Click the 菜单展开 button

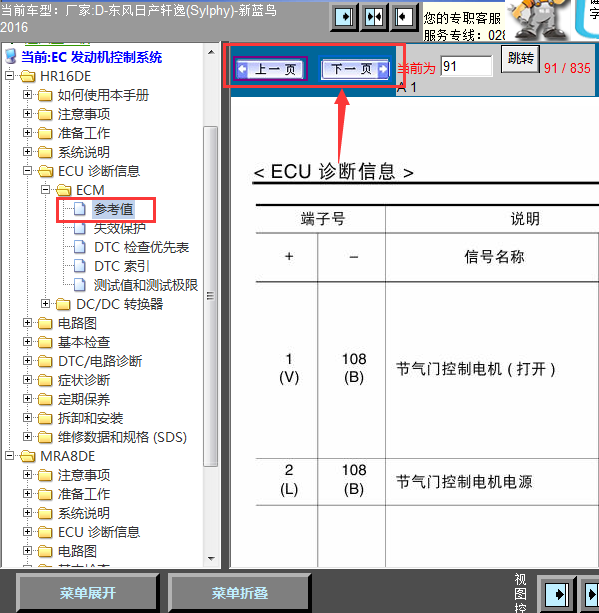(x=88, y=593)
